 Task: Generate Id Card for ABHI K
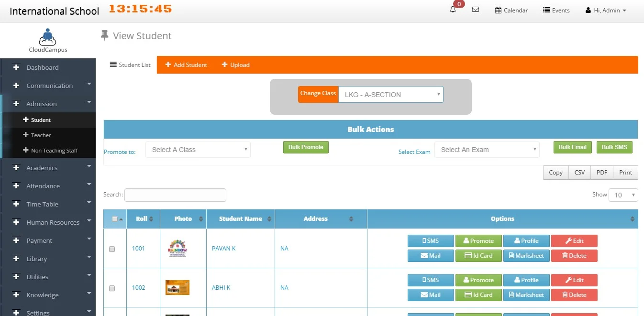point(478,295)
